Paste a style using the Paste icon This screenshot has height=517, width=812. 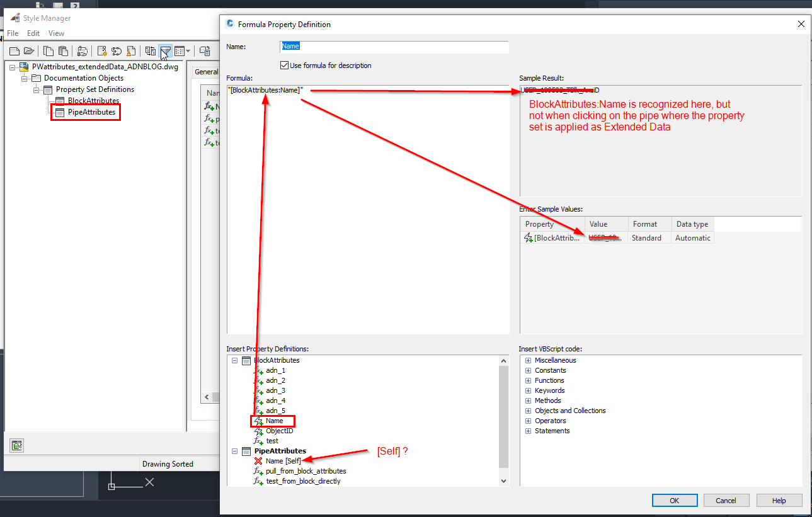(63, 51)
